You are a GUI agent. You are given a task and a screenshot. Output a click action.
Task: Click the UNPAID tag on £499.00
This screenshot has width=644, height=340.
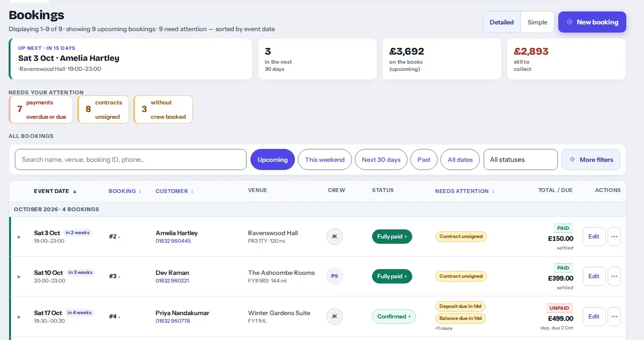pos(560,308)
